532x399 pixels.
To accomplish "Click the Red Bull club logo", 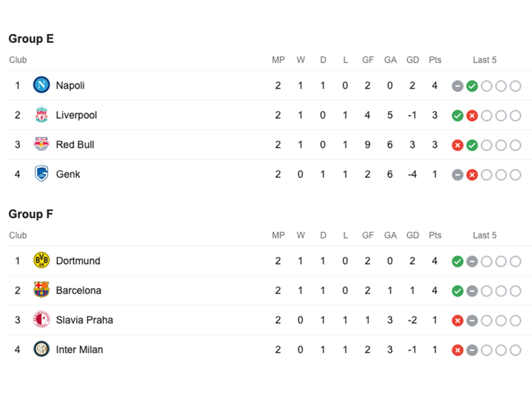I will point(42,144).
